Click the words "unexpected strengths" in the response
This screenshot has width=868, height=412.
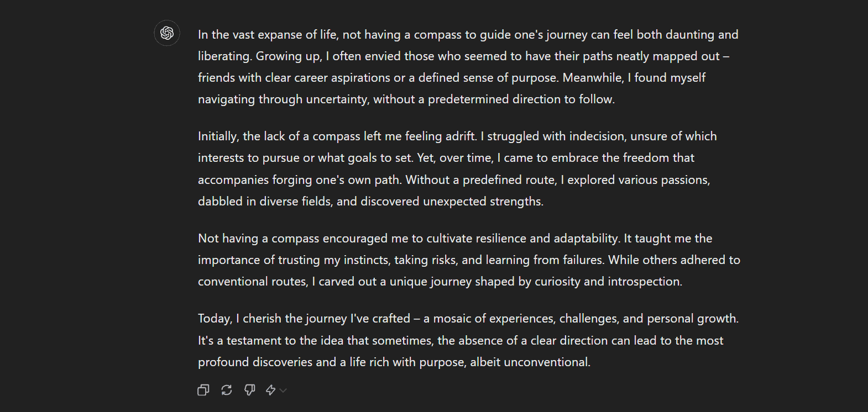coord(482,202)
